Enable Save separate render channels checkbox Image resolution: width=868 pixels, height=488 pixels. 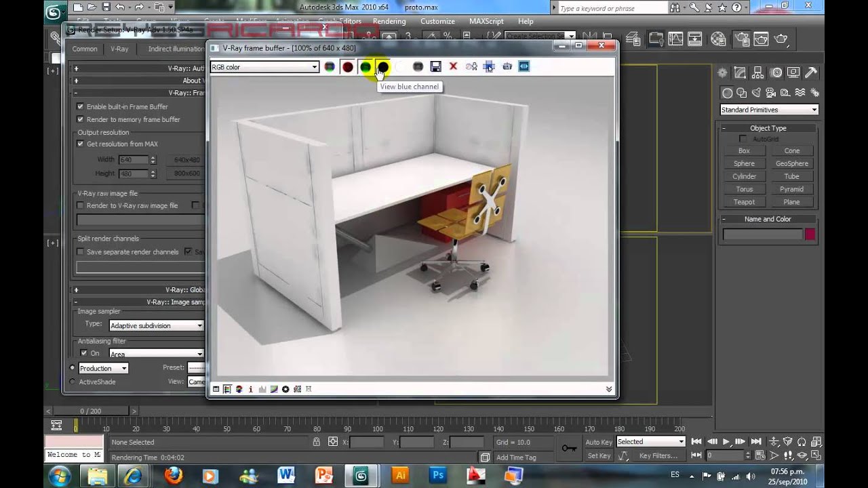[81, 251]
